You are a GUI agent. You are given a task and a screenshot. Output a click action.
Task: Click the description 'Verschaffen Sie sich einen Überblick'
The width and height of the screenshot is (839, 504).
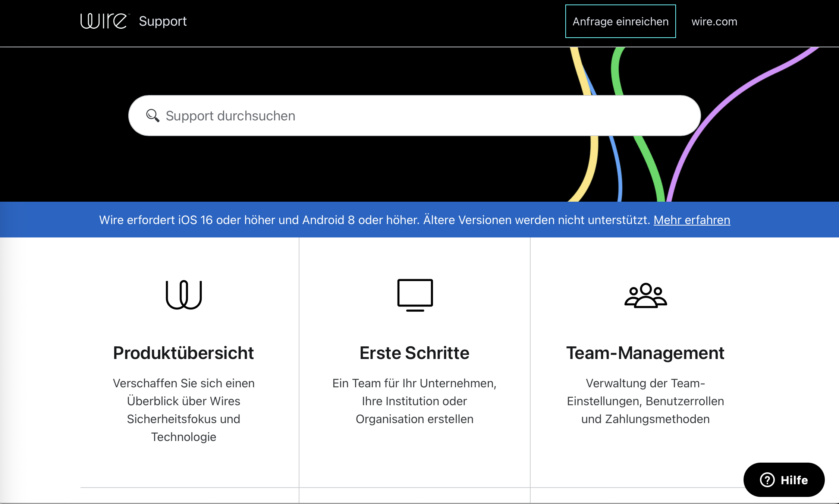click(183, 410)
